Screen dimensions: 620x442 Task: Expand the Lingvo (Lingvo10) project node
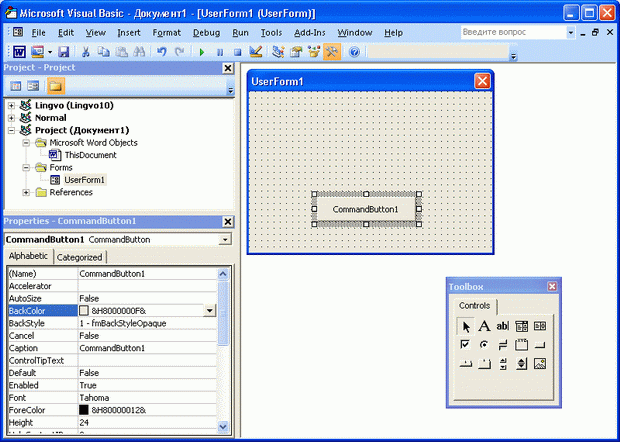(11, 106)
